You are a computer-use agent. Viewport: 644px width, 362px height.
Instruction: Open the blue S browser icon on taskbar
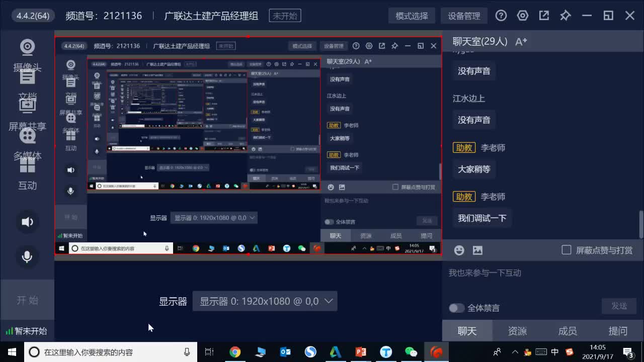(310, 352)
